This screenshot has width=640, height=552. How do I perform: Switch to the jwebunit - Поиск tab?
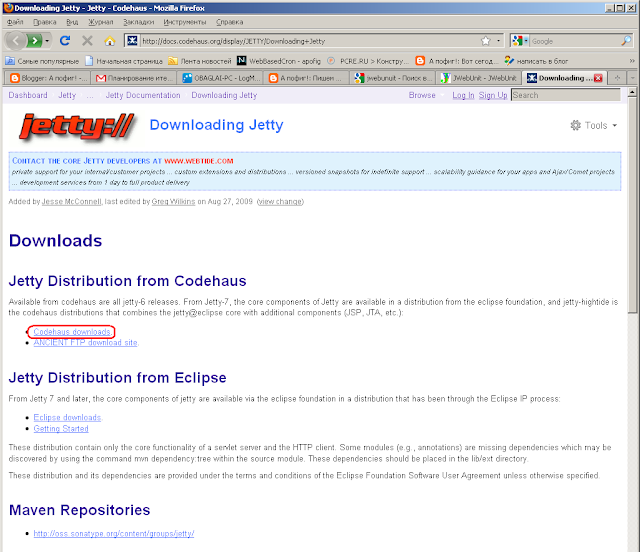pyautogui.click(x=393, y=78)
